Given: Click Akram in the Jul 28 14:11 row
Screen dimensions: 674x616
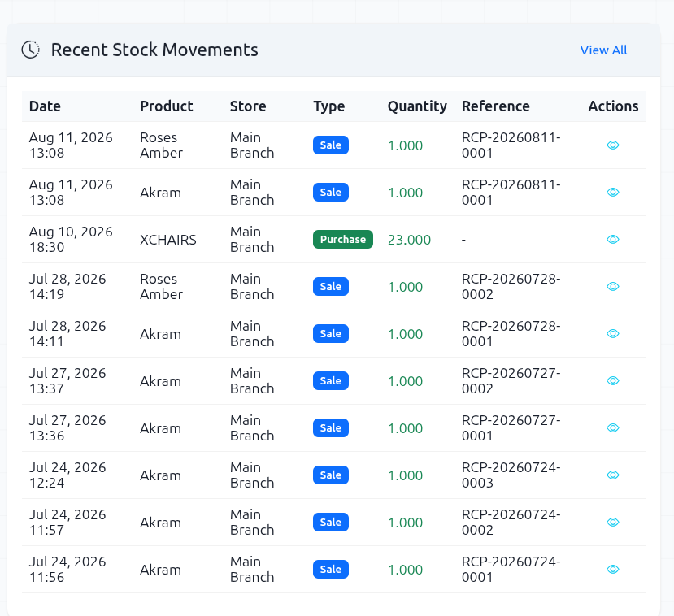Looking at the screenshot, I should coord(160,334).
